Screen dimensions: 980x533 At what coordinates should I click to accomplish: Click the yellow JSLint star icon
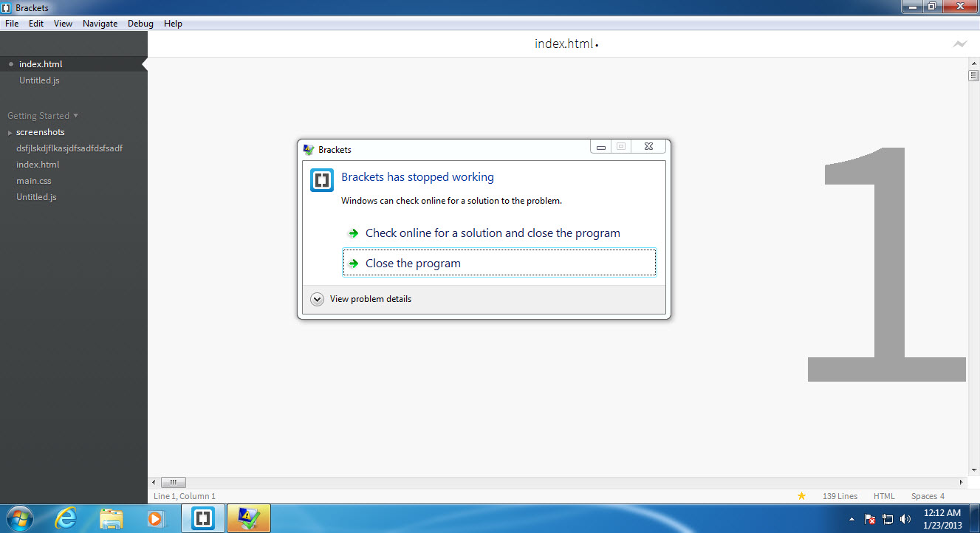click(x=801, y=496)
